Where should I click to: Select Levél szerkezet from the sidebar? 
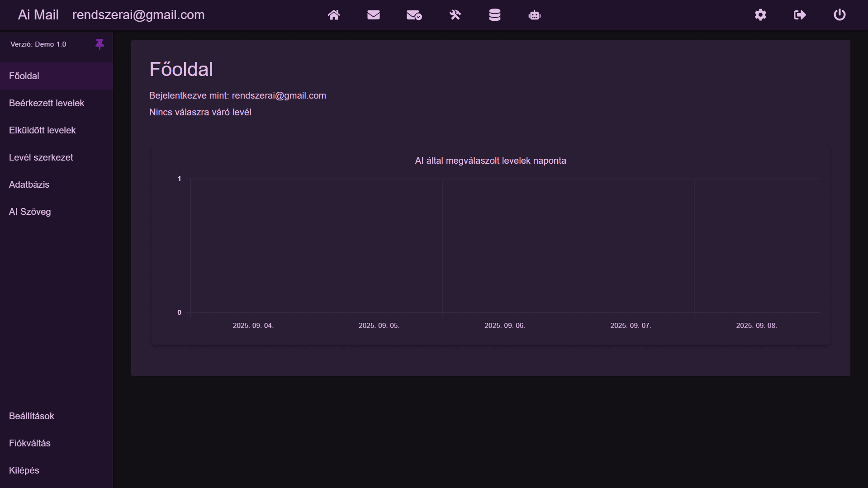point(41,157)
